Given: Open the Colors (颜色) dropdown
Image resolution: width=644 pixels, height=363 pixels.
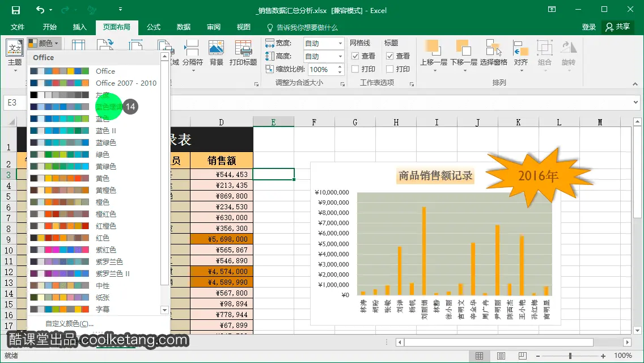Looking at the screenshot, I should (x=44, y=43).
